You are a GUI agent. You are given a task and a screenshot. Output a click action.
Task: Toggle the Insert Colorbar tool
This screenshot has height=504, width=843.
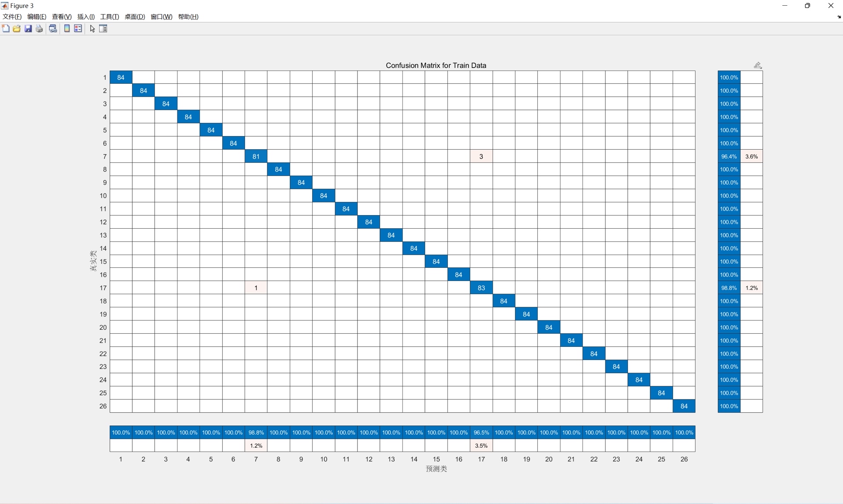coord(67,29)
